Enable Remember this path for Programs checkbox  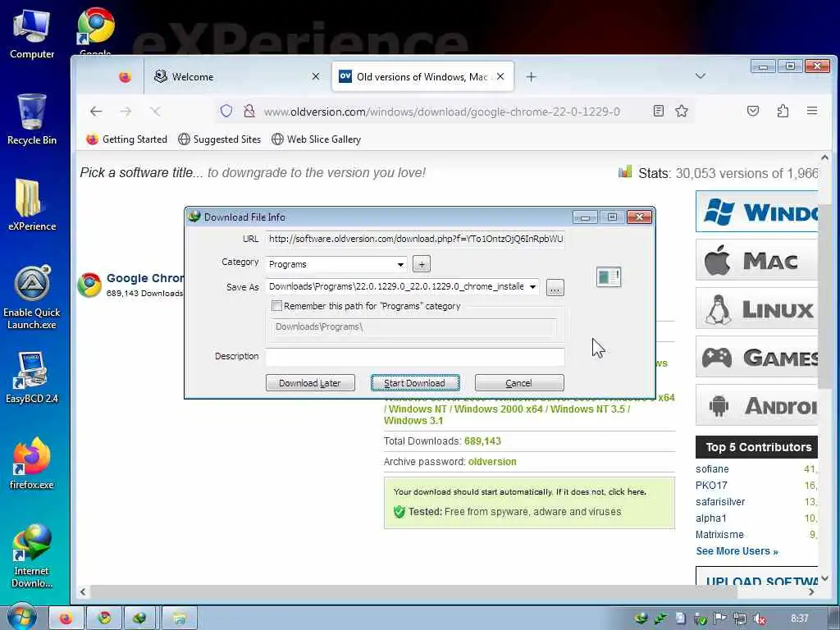[x=277, y=306]
